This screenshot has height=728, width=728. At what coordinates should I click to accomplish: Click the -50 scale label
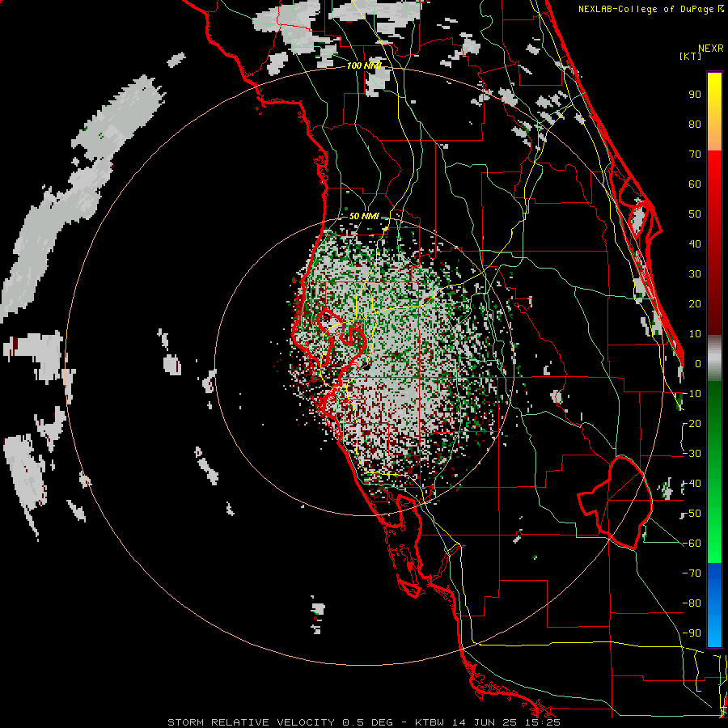coord(692,514)
